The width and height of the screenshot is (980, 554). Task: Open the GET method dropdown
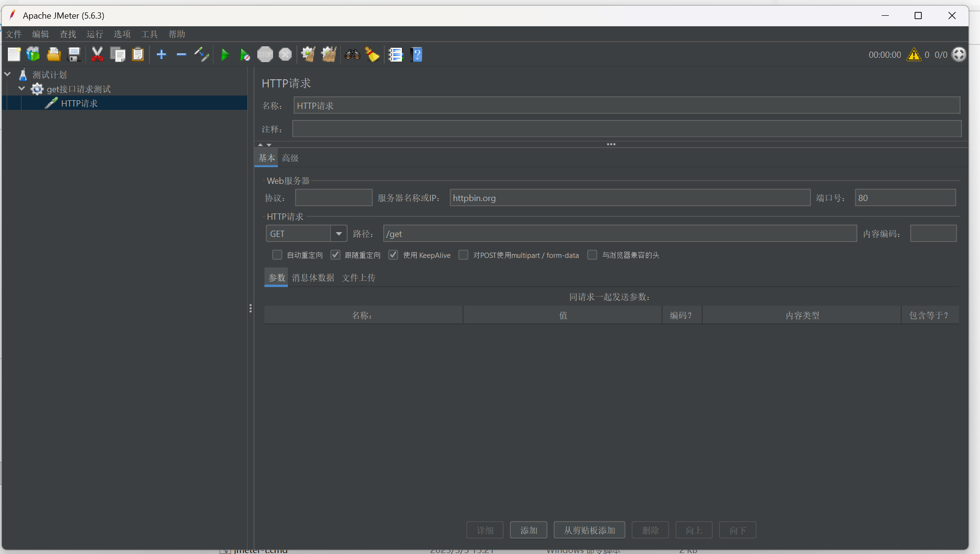coord(338,234)
